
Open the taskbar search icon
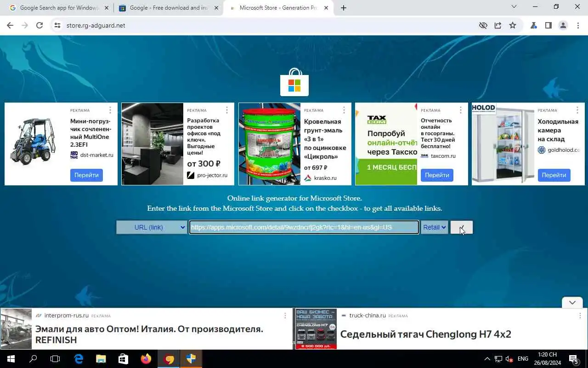(33, 359)
